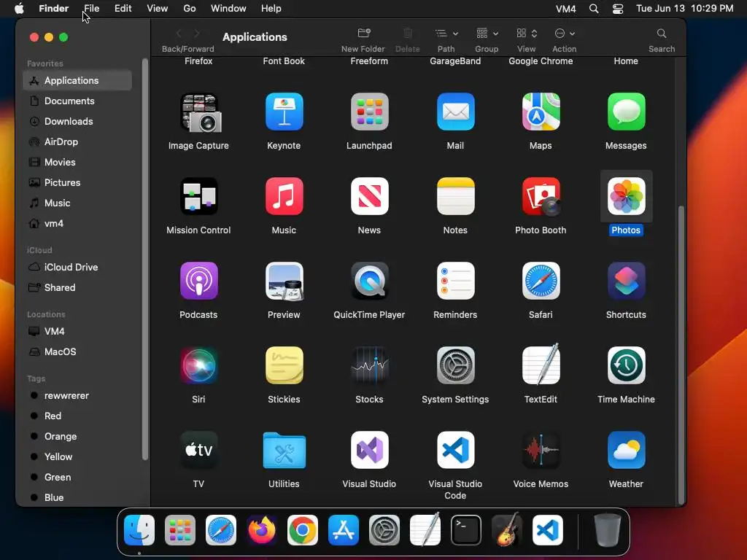Image resolution: width=747 pixels, height=560 pixels.
Task: Select the Orange tag in sidebar
Action: coord(77,436)
